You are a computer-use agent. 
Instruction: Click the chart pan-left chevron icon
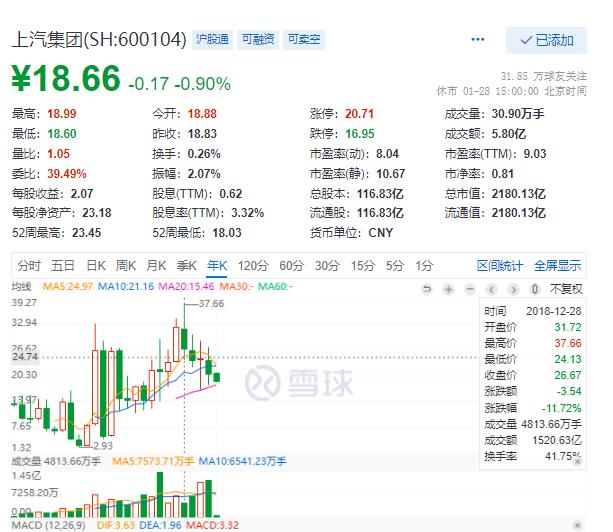[x=491, y=289]
